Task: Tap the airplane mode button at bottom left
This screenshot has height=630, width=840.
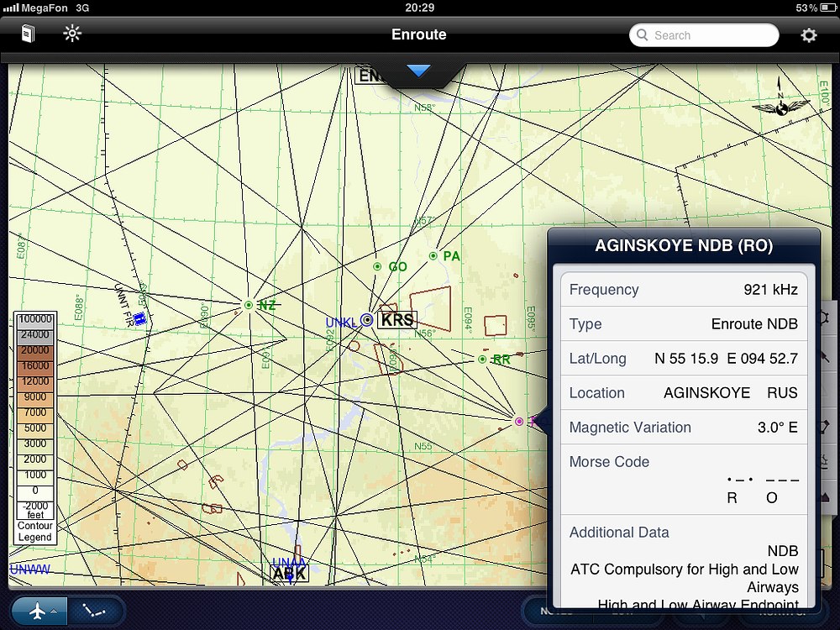Action: coord(38,612)
